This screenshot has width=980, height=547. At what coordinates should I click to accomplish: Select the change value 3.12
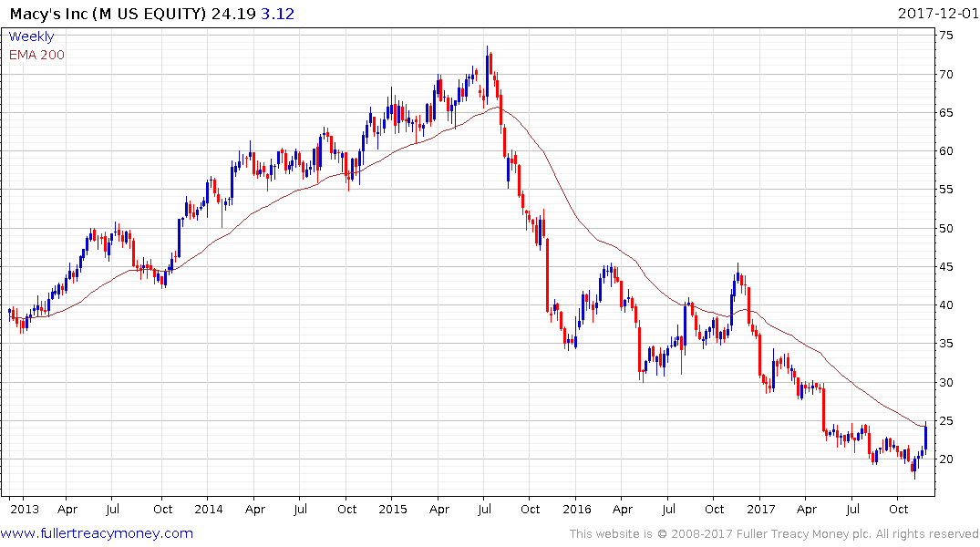(x=277, y=14)
